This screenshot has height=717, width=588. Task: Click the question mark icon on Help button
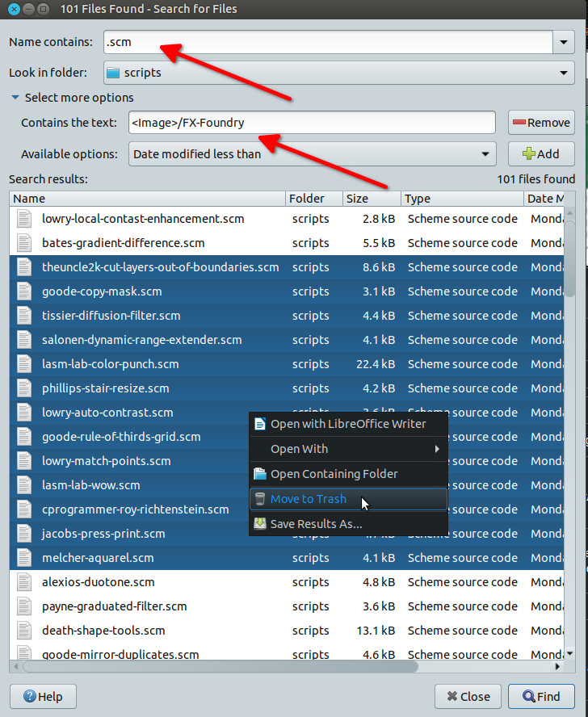30,697
